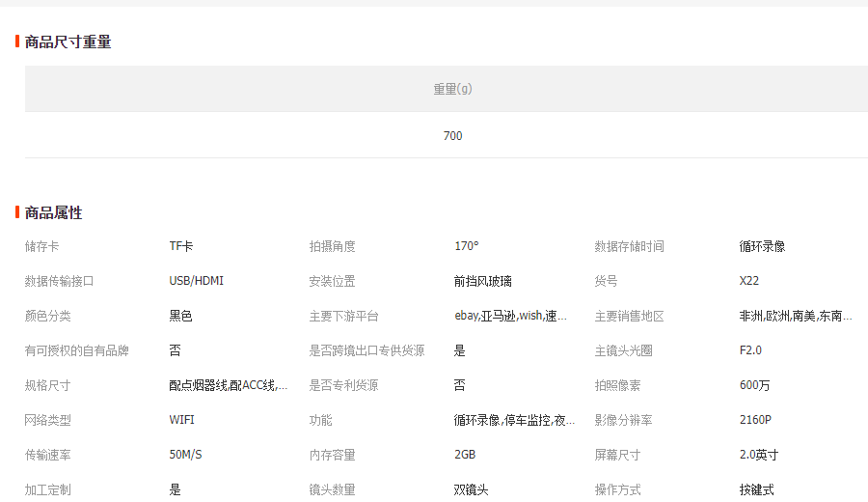Click the item number X22
Screen dimensions: 868x502
point(749,281)
